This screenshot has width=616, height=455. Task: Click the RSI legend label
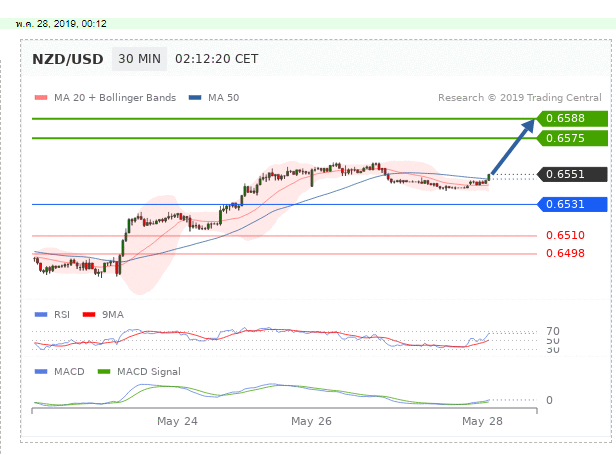tap(62, 314)
